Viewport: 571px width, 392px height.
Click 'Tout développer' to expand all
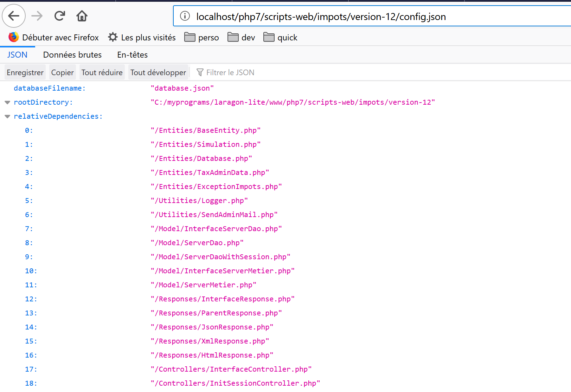[x=158, y=73]
